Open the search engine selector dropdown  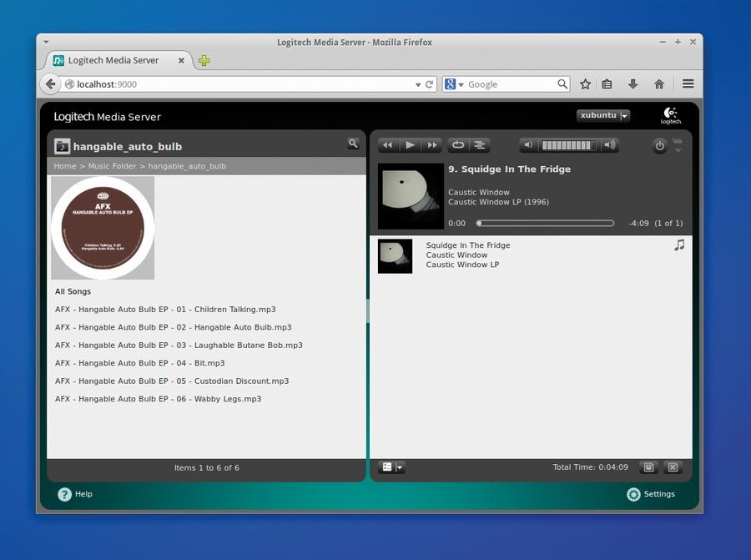click(454, 84)
